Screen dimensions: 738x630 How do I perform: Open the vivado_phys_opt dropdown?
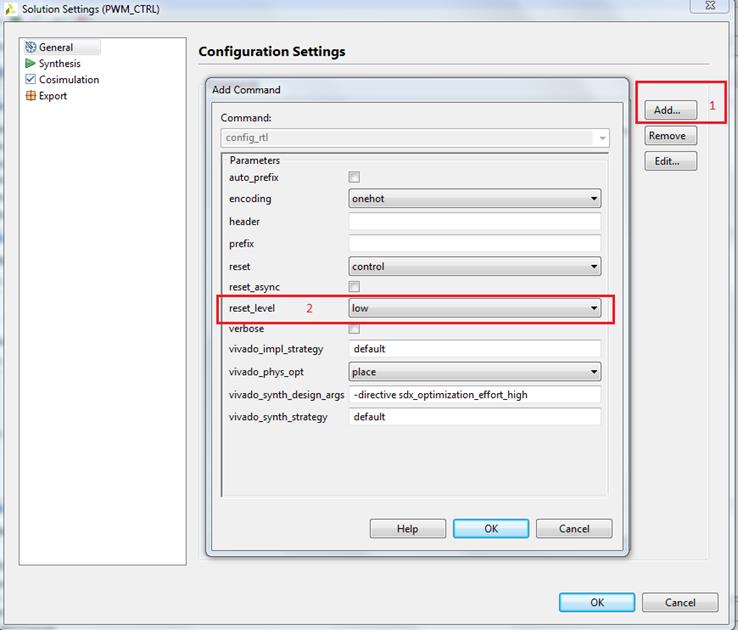pyautogui.click(x=474, y=372)
